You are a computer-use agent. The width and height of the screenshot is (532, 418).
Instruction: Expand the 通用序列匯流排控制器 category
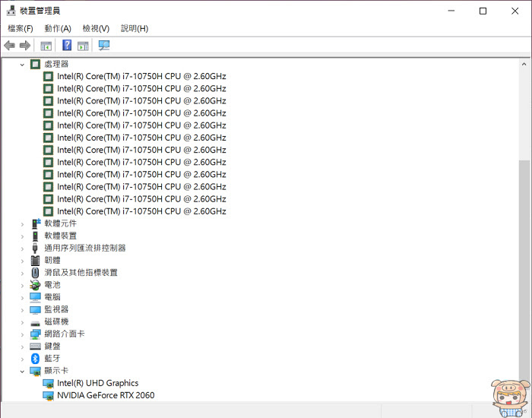pyautogui.click(x=22, y=249)
